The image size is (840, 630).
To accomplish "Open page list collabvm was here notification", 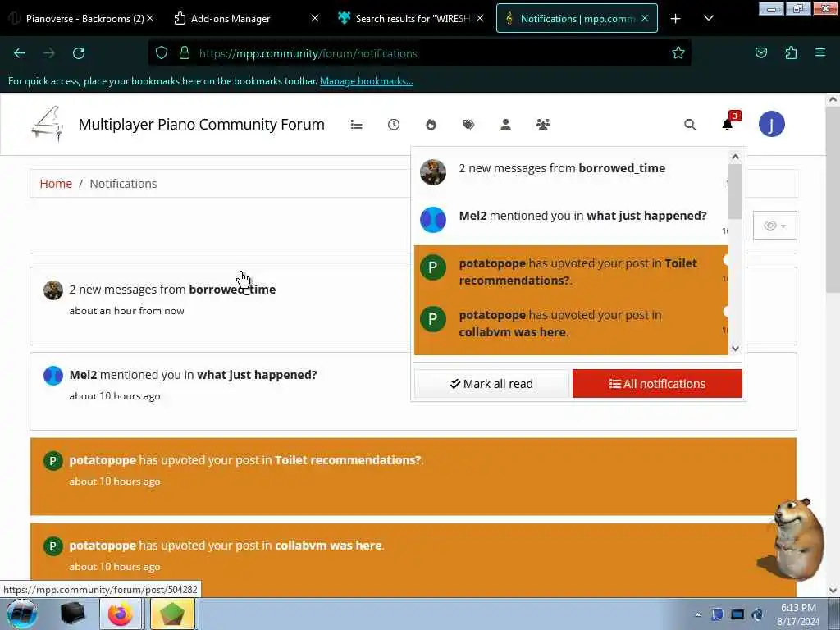I will 413,560.
